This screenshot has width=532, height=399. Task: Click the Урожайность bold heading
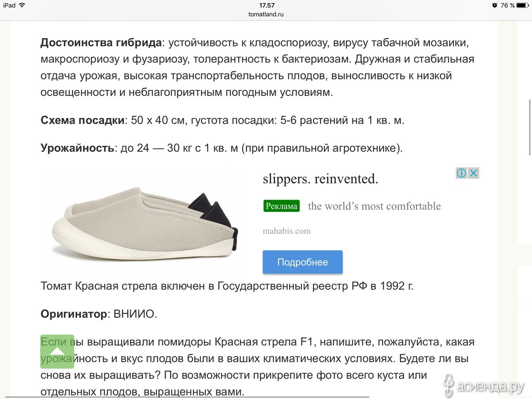pyautogui.click(x=78, y=148)
